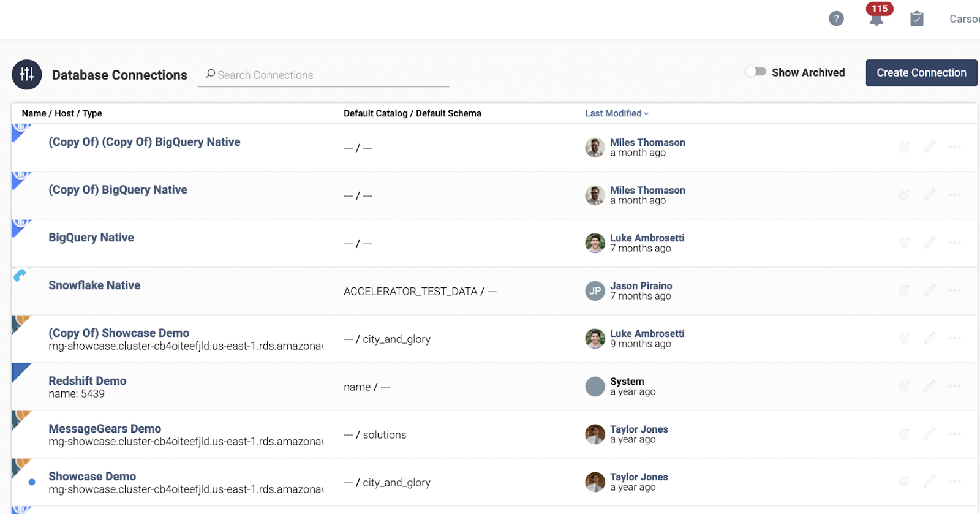Click the target icon in Luke Ambrosetti's BigQuery Native row
980x514 pixels.
click(904, 243)
